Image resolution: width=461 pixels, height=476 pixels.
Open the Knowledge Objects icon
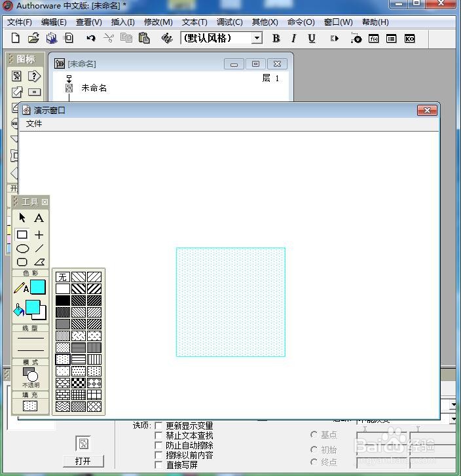click(409, 39)
